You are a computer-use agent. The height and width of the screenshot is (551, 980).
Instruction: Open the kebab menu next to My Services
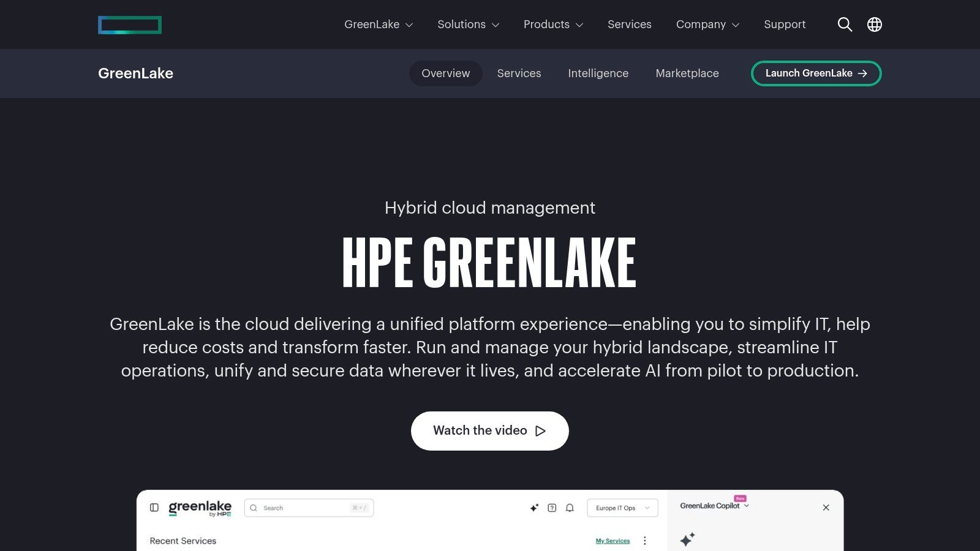pyautogui.click(x=644, y=541)
